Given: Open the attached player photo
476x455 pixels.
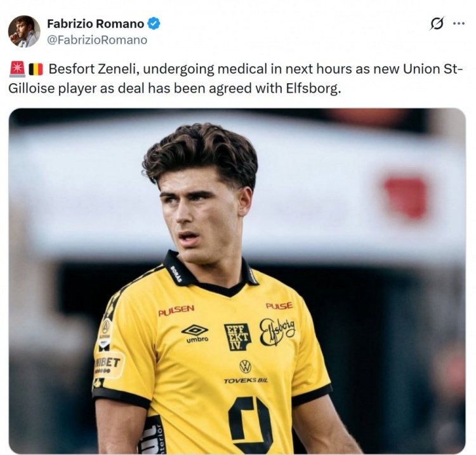Looking at the screenshot, I should 237,280.
